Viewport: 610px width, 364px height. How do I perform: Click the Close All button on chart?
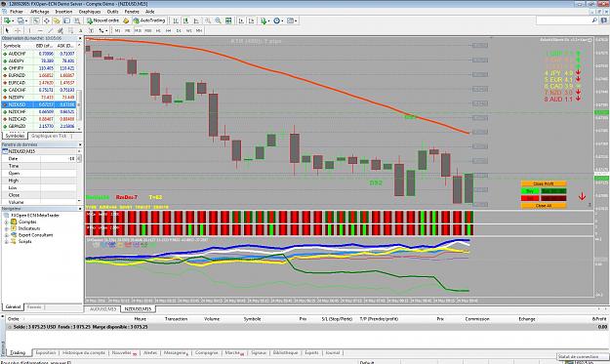pos(544,206)
